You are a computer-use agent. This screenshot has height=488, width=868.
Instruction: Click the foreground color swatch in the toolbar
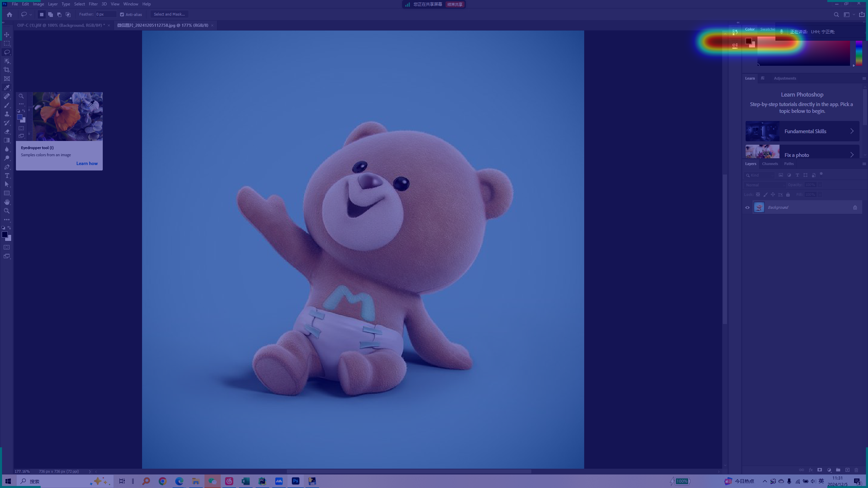pyautogui.click(x=5, y=235)
